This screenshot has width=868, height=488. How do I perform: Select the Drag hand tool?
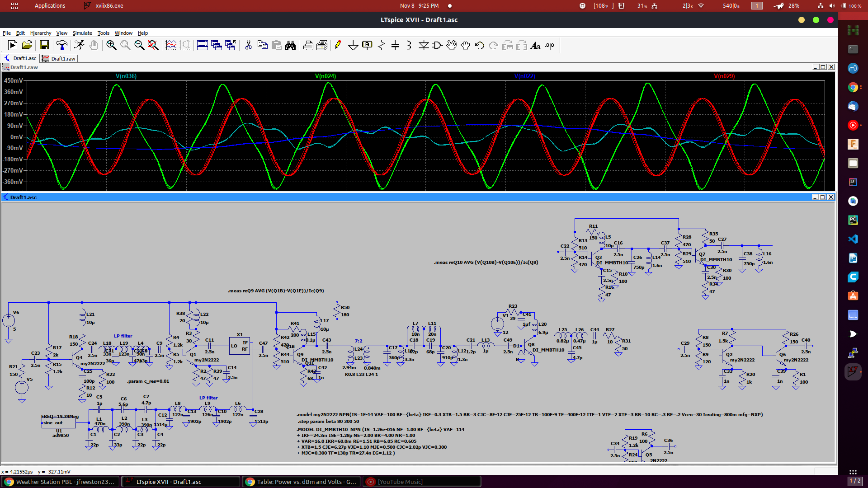point(466,45)
